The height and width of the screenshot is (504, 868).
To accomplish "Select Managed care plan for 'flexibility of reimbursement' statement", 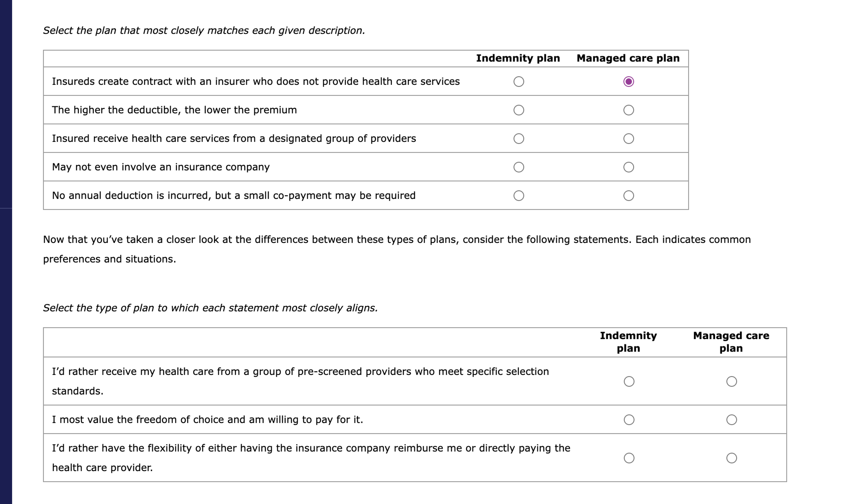I will (731, 458).
